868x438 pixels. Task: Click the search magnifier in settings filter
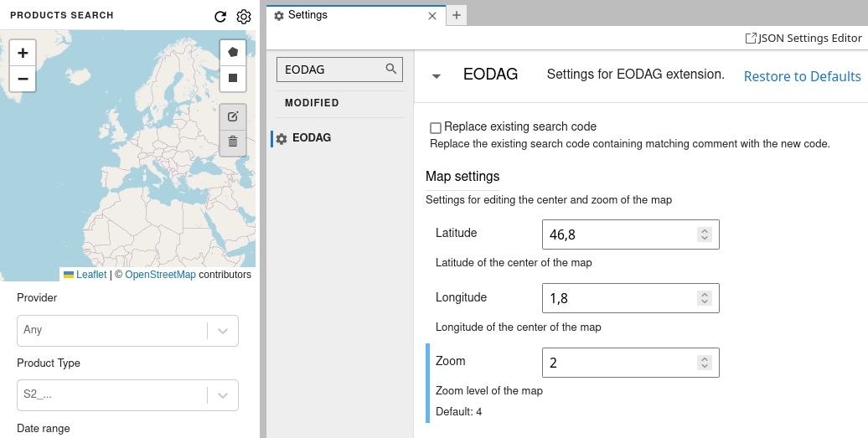[x=390, y=70]
